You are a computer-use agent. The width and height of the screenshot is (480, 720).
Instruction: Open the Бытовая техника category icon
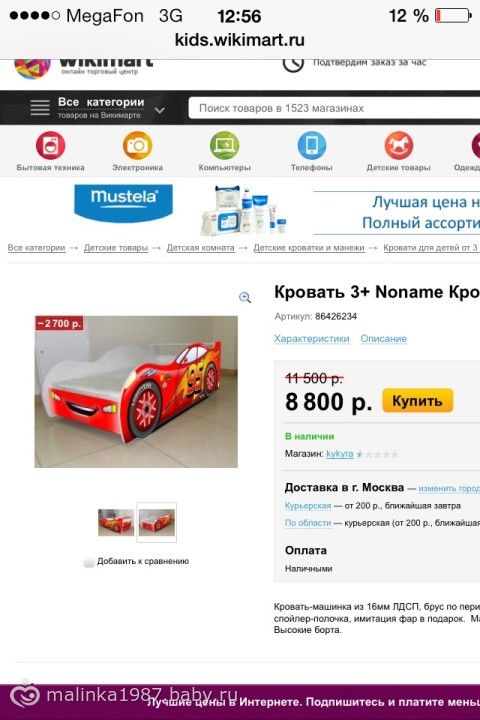[50, 146]
